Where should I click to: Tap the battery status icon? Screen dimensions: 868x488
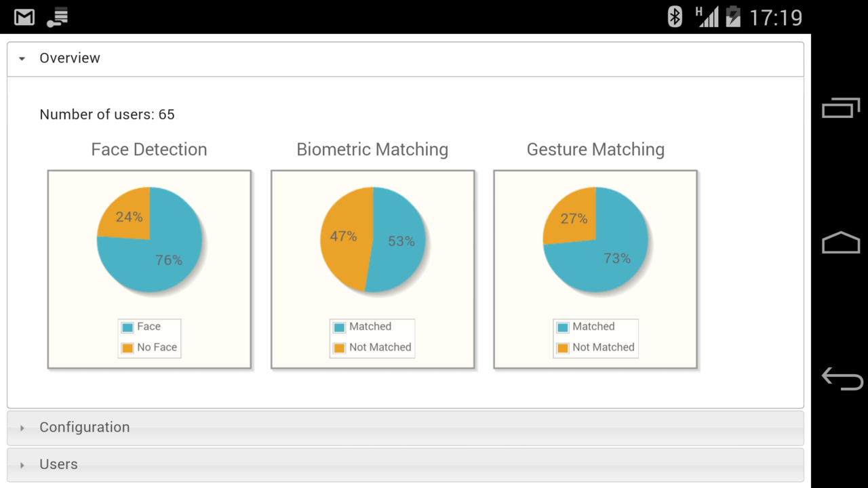733,16
